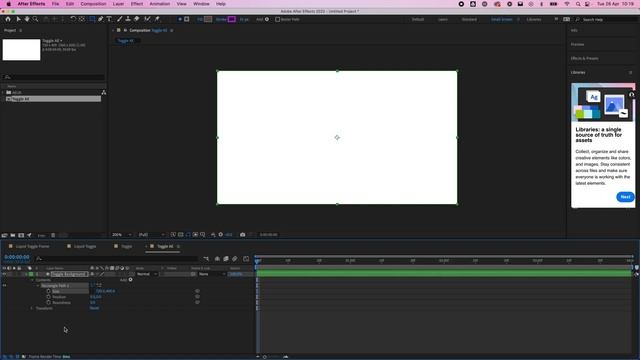
Task: Open macOS Spotlight search
Action: (x=578, y=4)
